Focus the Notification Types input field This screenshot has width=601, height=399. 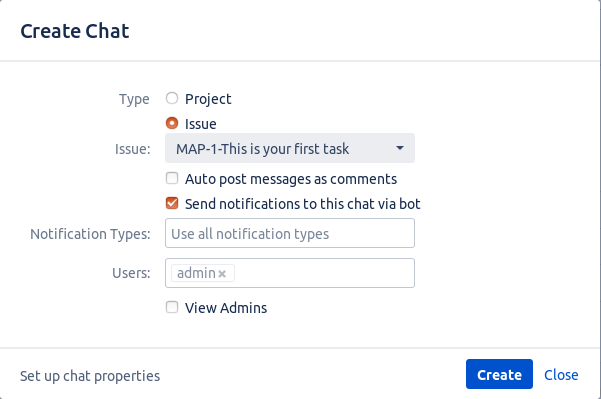click(x=290, y=233)
